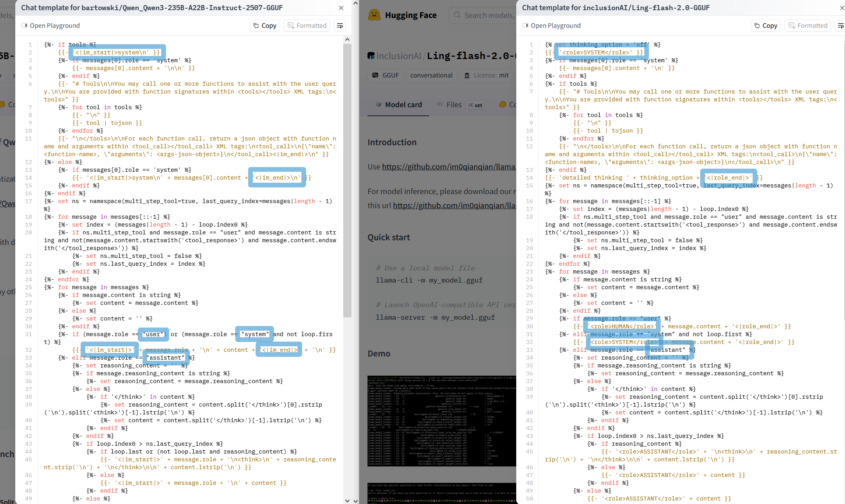Image resolution: width=845 pixels, height=504 pixels.
Task: Copy the Ling-flash chat template
Action: [x=766, y=25]
